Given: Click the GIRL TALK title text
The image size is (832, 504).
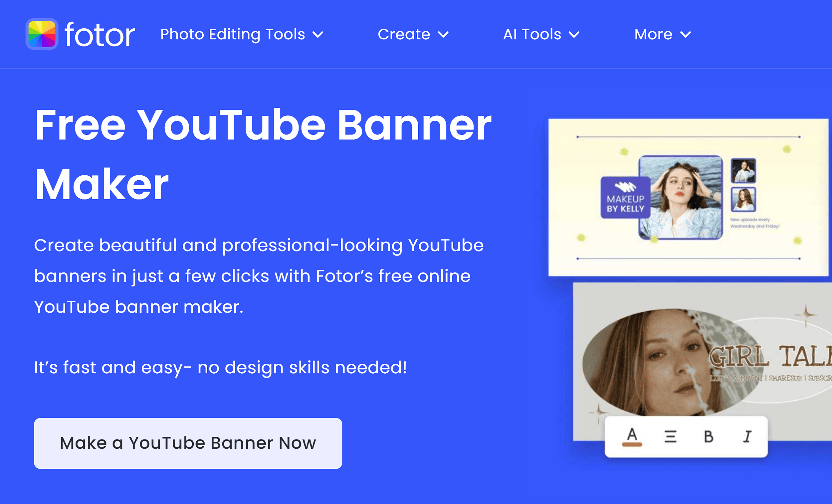Looking at the screenshot, I should (x=770, y=356).
